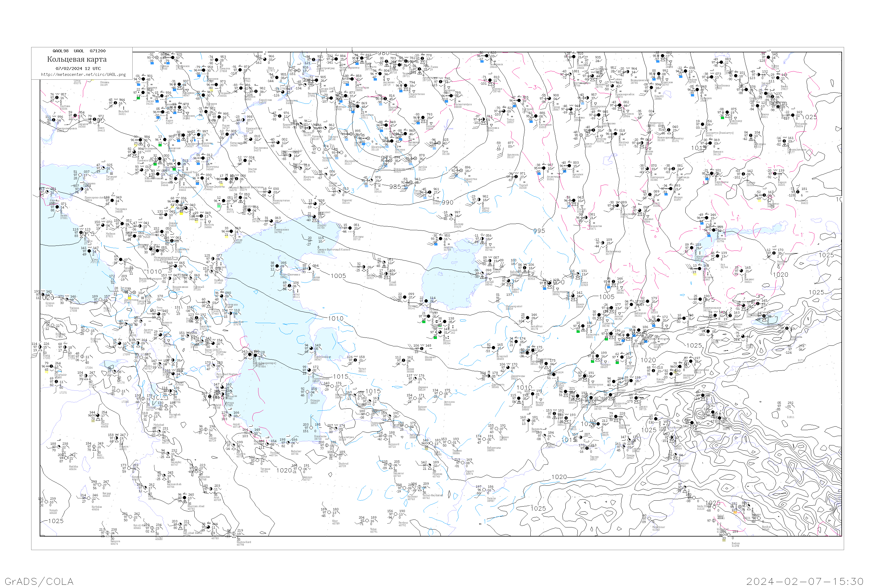
Task: Click the 07/02/2024 12 UTC date text
Action: click(78, 68)
